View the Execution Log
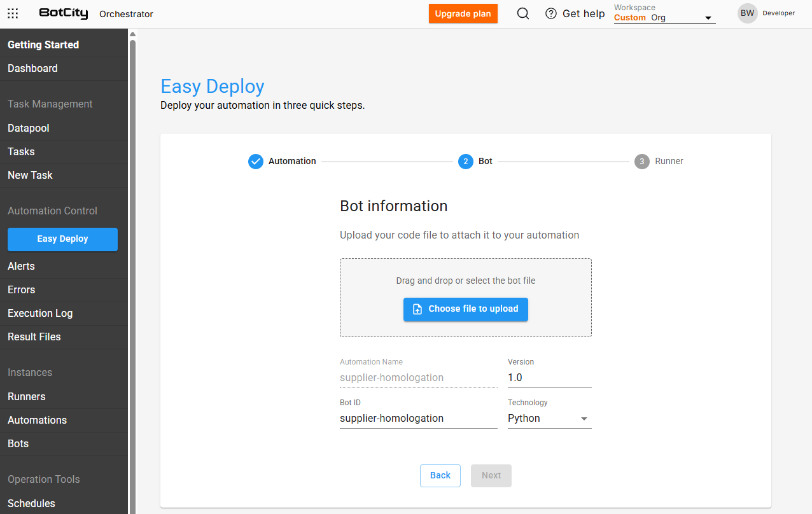The image size is (812, 514). coord(40,314)
